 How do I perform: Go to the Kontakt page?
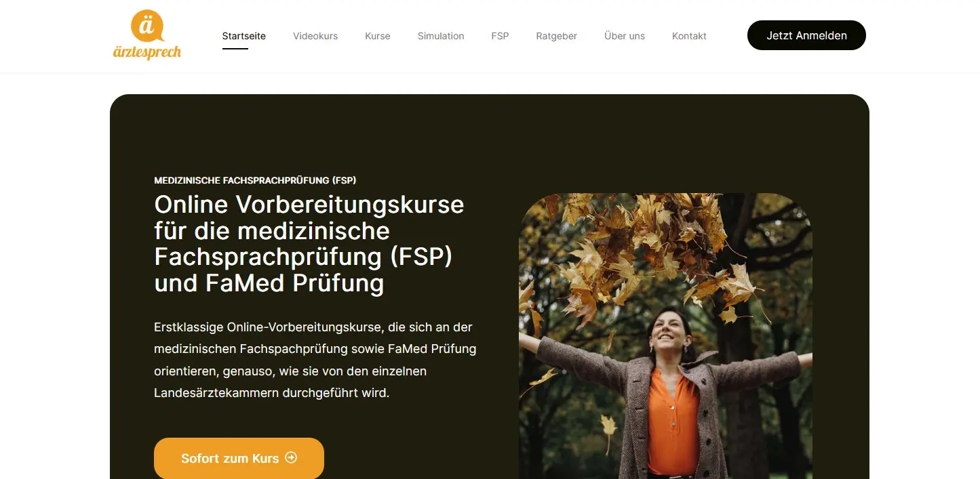tap(689, 36)
